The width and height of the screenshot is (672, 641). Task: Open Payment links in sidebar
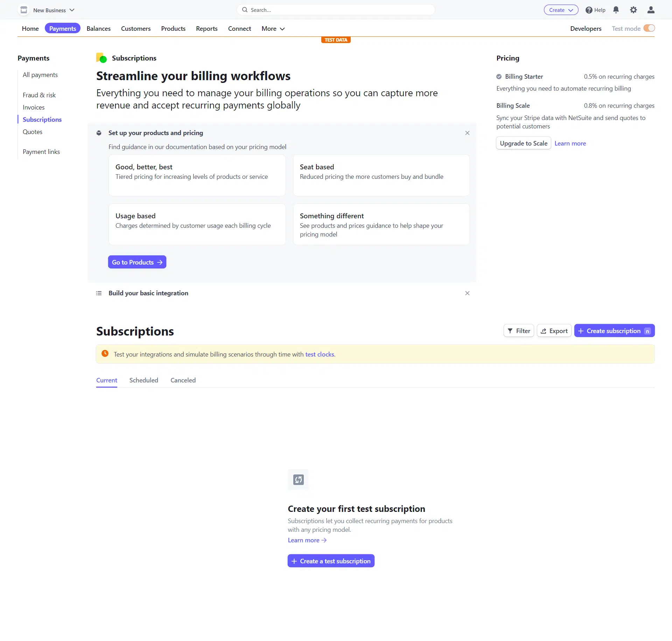click(x=41, y=152)
